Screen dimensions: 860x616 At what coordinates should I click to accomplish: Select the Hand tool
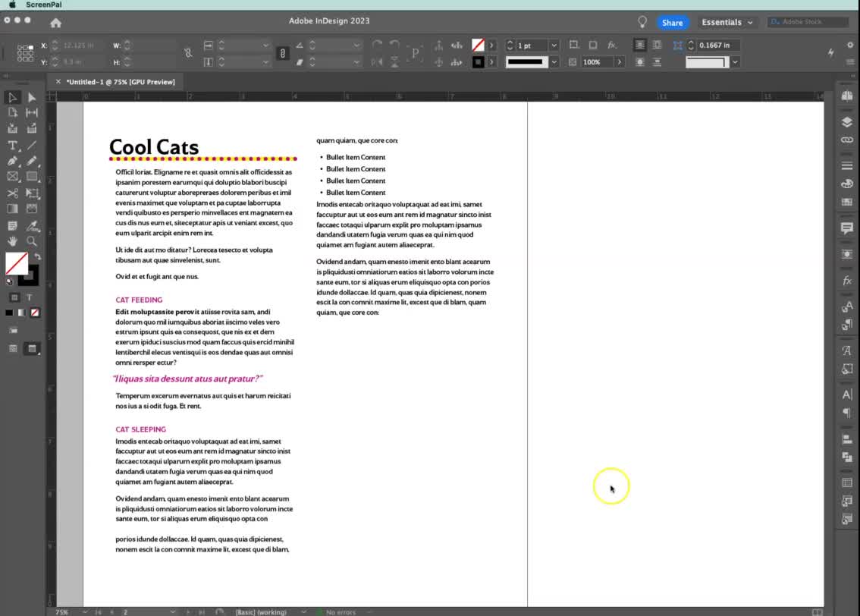tap(12, 241)
